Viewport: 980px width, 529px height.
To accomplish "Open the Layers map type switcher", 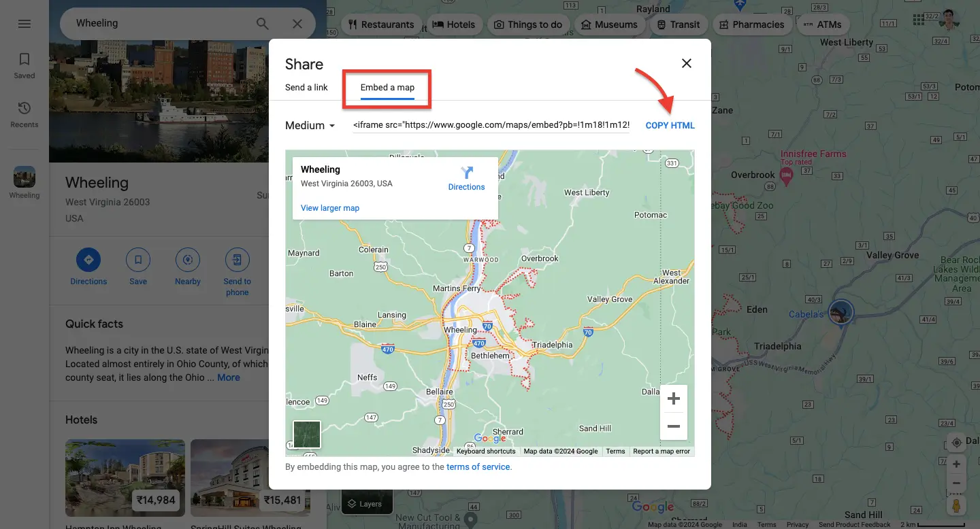I will tap(367, 503).
